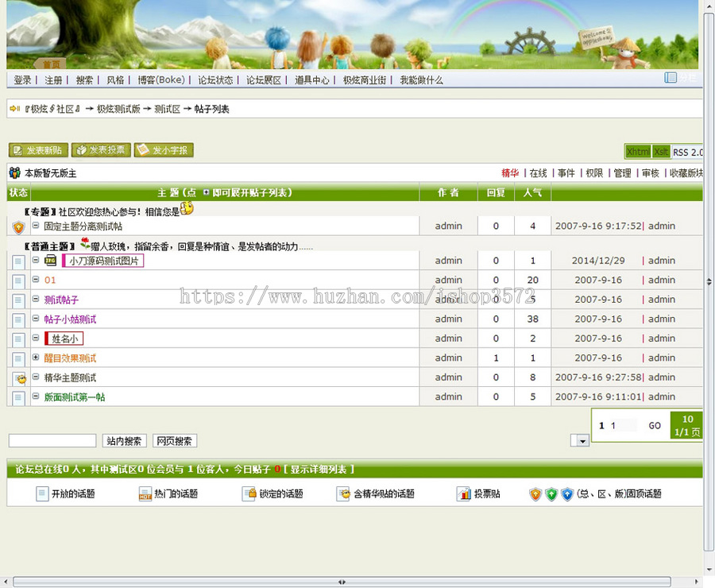
Task: Click the shield sticky icon for 固定主题分离测试帖
Action: tap(18, 226)
